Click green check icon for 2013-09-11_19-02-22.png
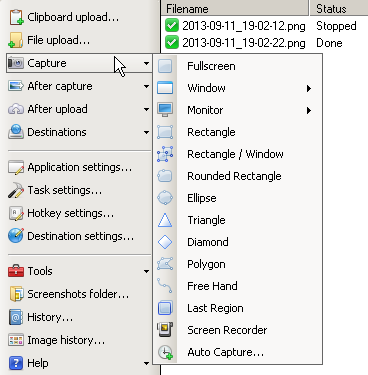Viewport: 368px width, 375px height. [172, 43]
